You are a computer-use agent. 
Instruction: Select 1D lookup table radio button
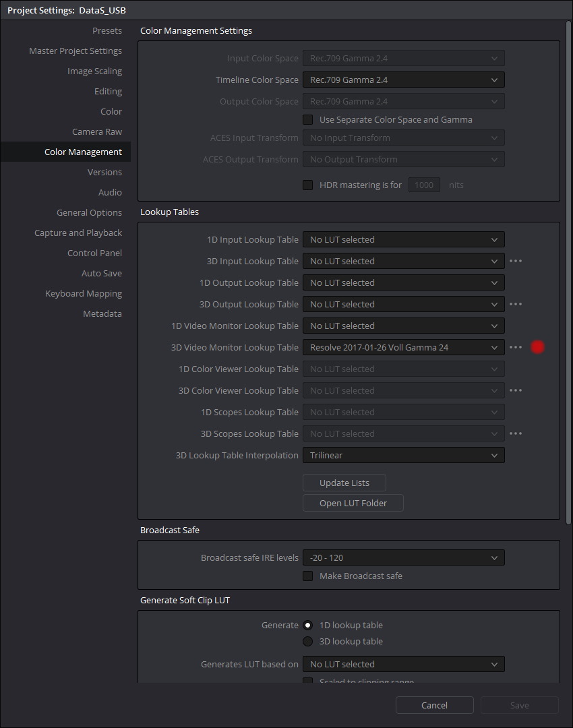pos(308,626)
